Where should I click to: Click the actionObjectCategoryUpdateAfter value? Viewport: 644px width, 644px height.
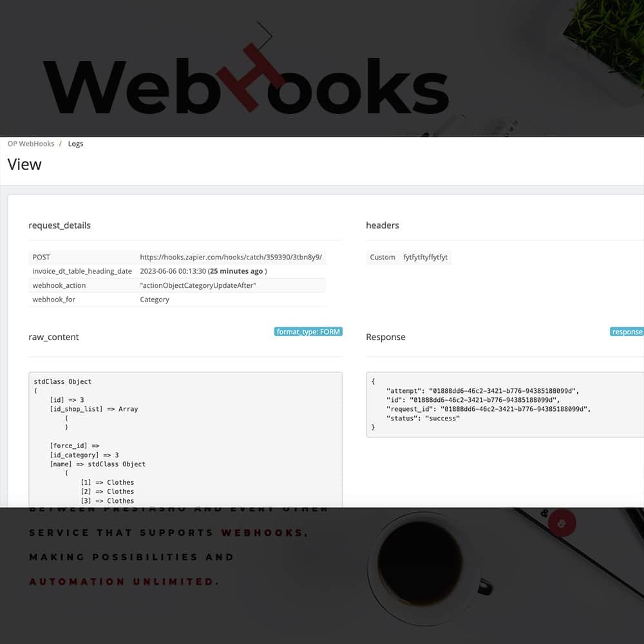point(198,285)
